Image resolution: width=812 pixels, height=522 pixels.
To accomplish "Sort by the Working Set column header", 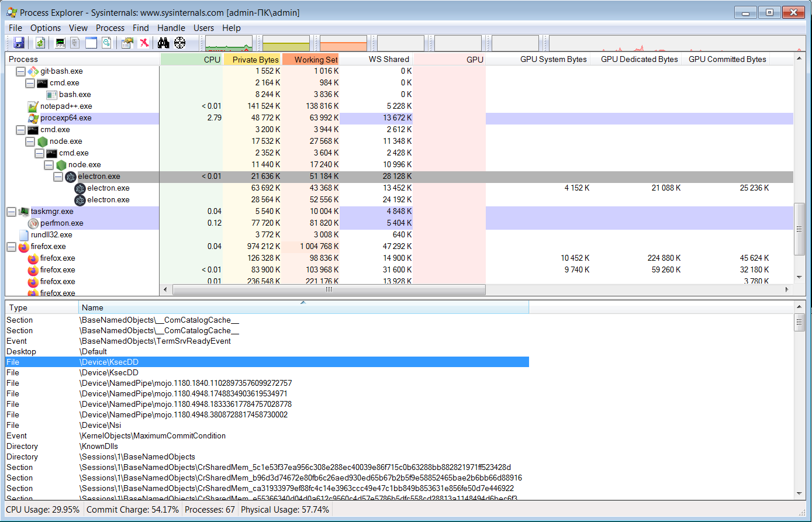I will point(310,59).
